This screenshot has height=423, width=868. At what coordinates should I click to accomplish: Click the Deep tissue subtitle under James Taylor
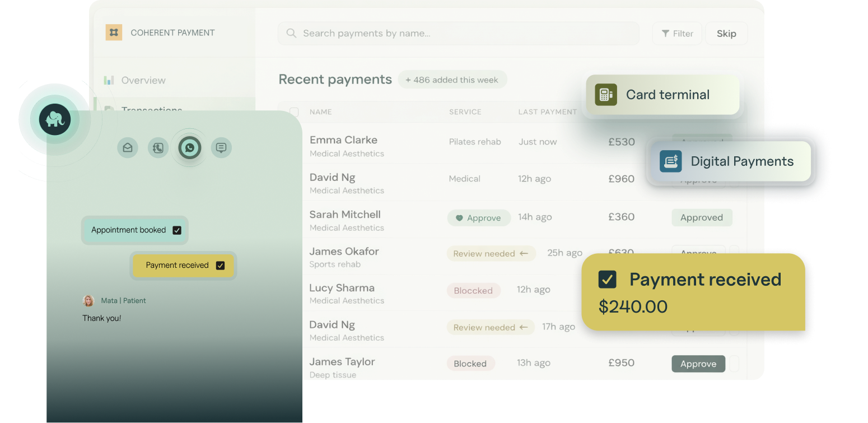coord(333,375)
